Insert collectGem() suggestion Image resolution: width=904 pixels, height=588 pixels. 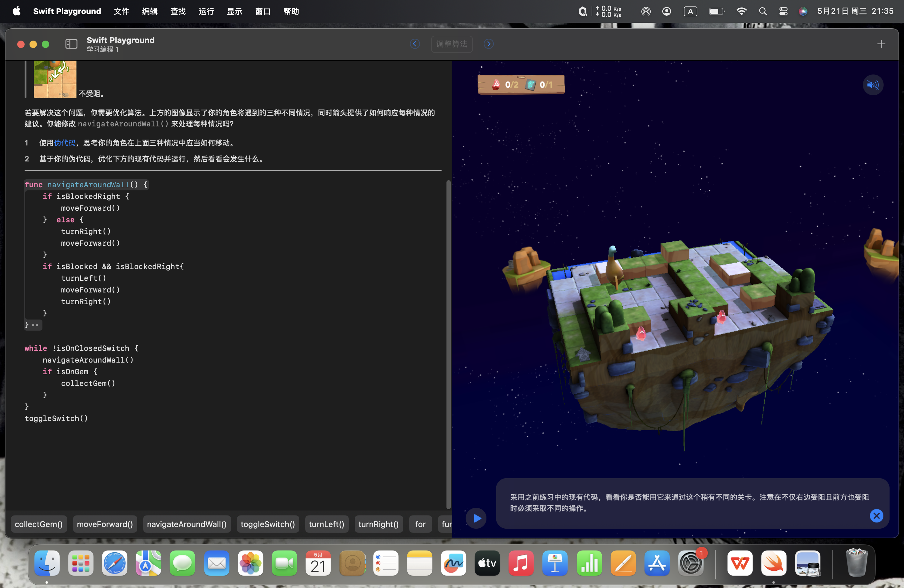39,524
